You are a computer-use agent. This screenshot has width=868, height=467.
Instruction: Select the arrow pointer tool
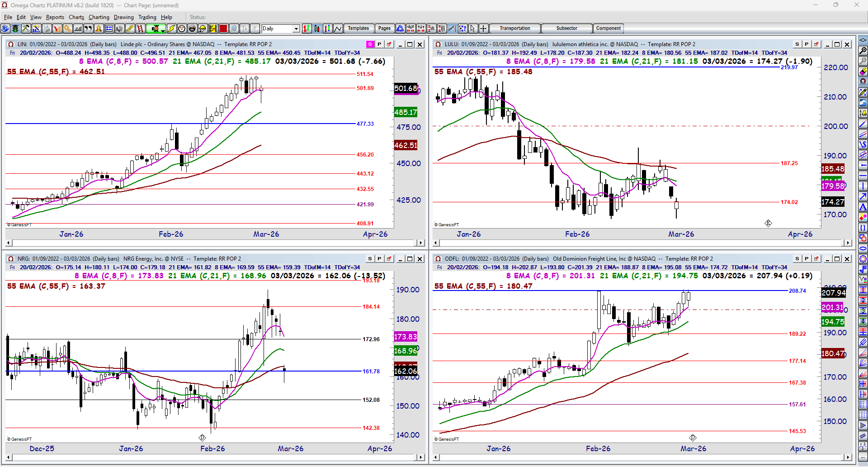tap(473, 29)
